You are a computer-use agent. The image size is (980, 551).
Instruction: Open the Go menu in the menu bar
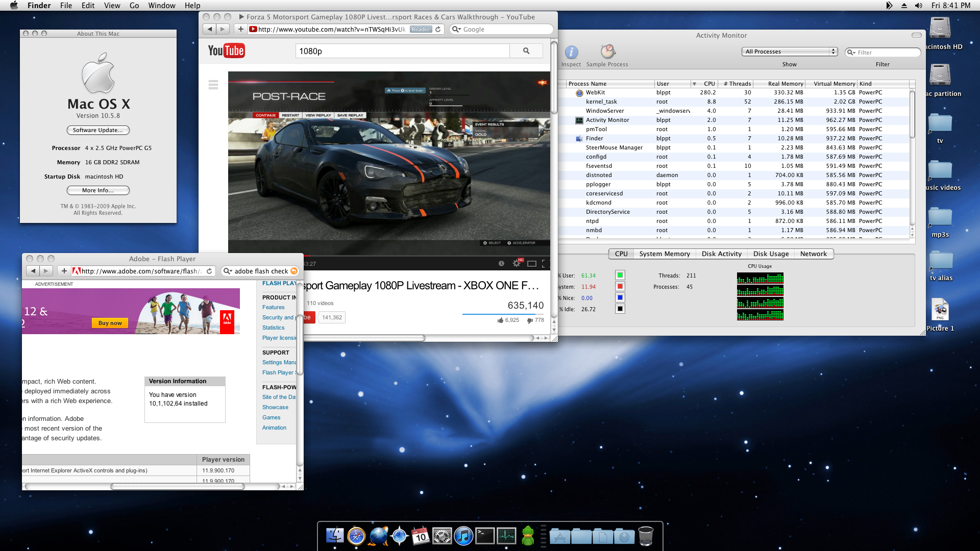tap(134, 6)
